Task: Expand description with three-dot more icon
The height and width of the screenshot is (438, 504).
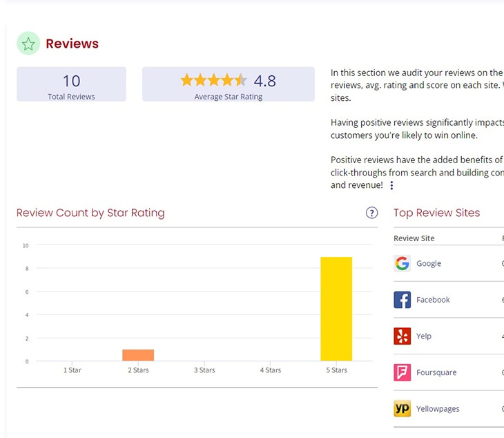Action: pyautogui.click(x=391, y=185)
